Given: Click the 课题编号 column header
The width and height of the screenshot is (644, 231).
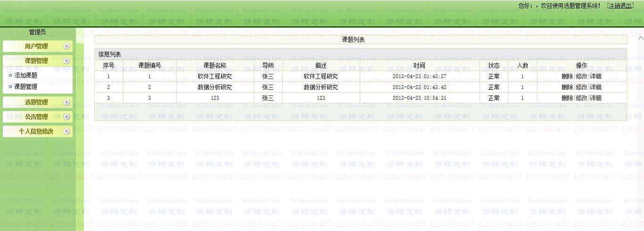Looking at the screenshot, I should [149, 65].
